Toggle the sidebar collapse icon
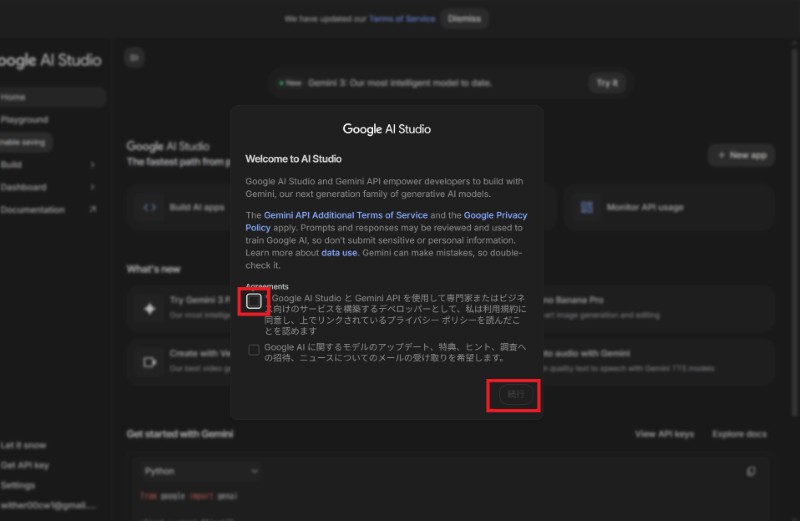Viewport: 800px width, 521px height. (x=135, y=58)
